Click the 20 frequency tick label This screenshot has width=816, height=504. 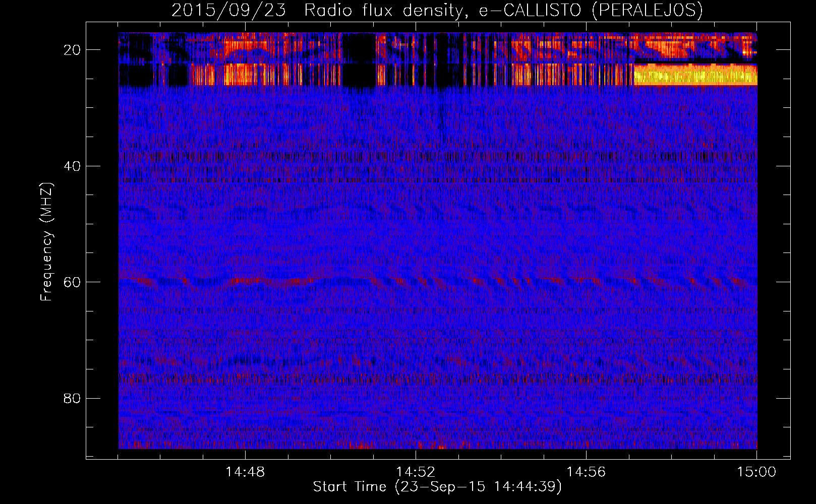73,50
